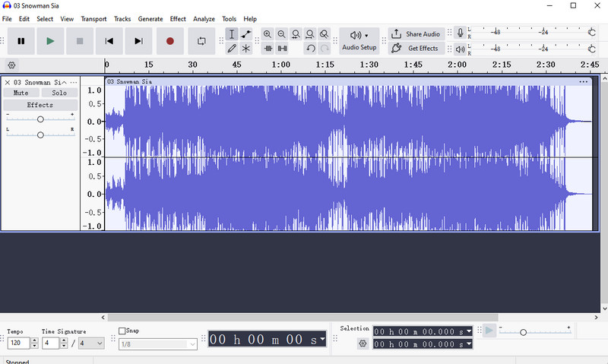
Task: Skip to start of track
Action: point(109,41)
